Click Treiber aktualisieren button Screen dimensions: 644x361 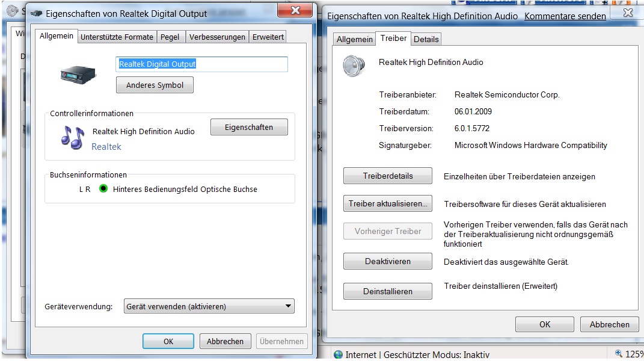[x=388, y=203]
